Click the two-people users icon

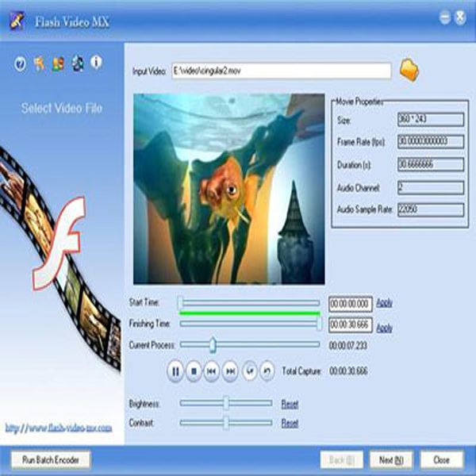coord(58,63)
